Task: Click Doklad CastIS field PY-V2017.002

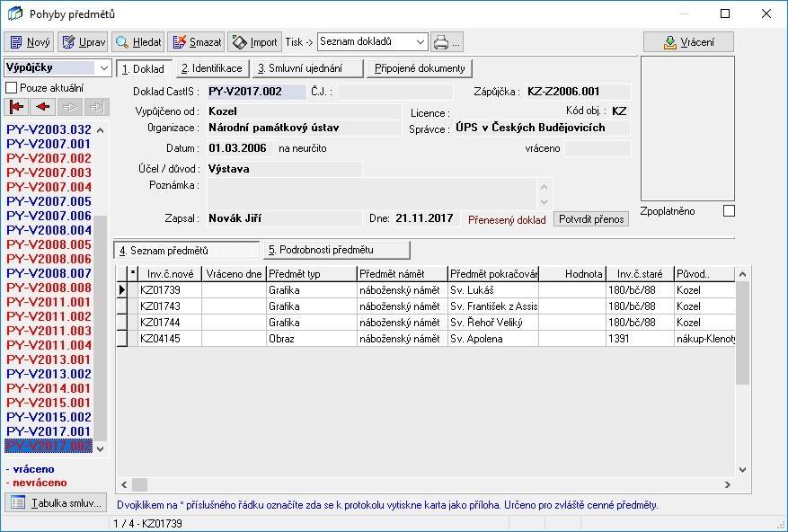Action: (256, 92)
